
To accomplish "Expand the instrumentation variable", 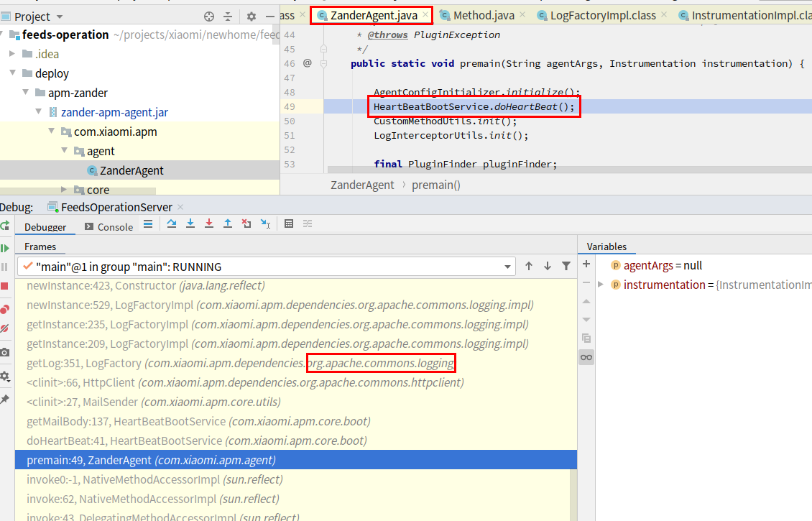I will tap(601, 285).
